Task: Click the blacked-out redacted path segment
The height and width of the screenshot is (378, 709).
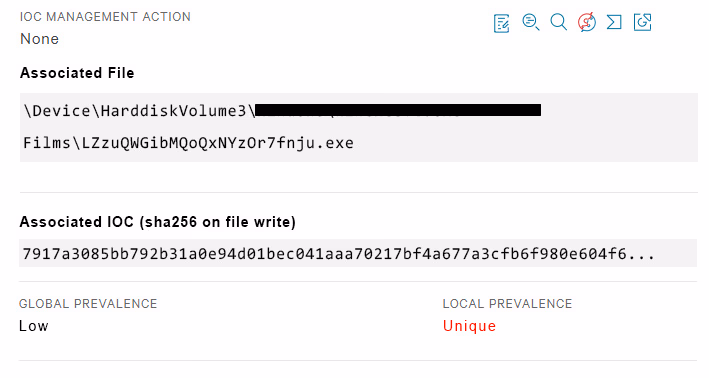Action: click(398, 110)
